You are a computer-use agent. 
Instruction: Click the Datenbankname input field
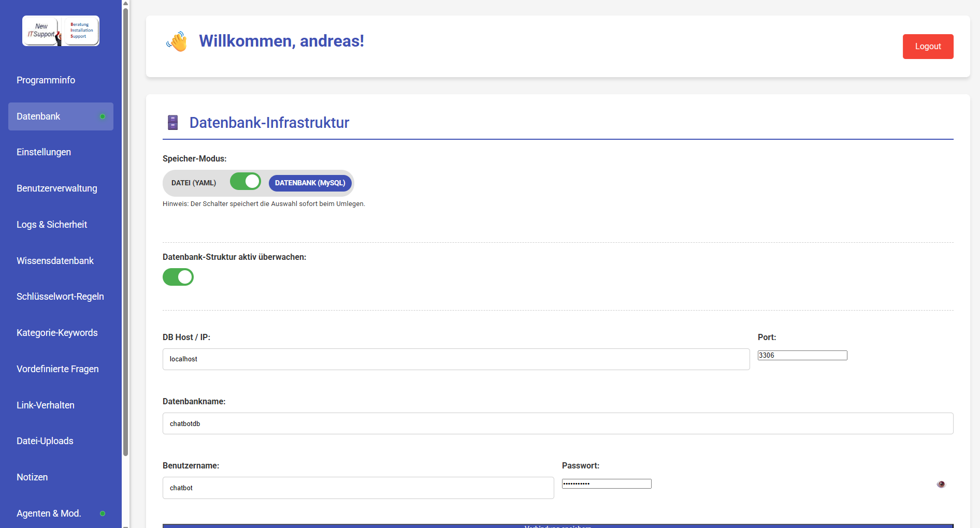click(x=557, y=423)
